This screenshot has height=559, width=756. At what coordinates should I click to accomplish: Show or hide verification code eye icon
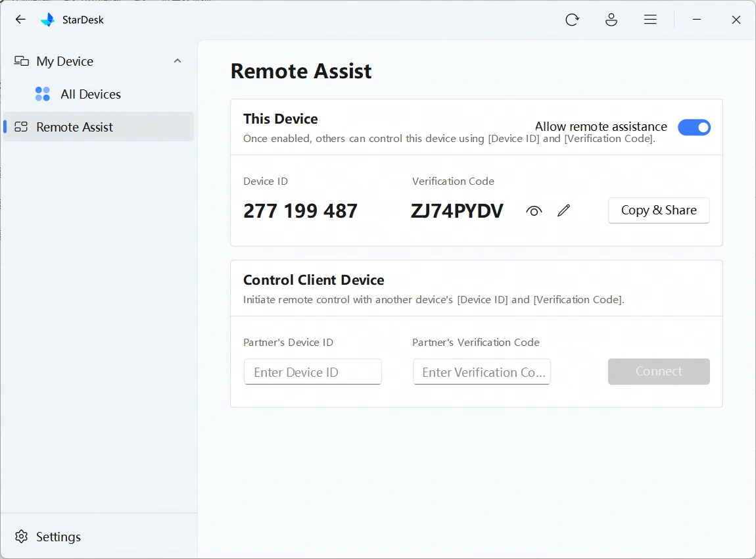(534, 210)
